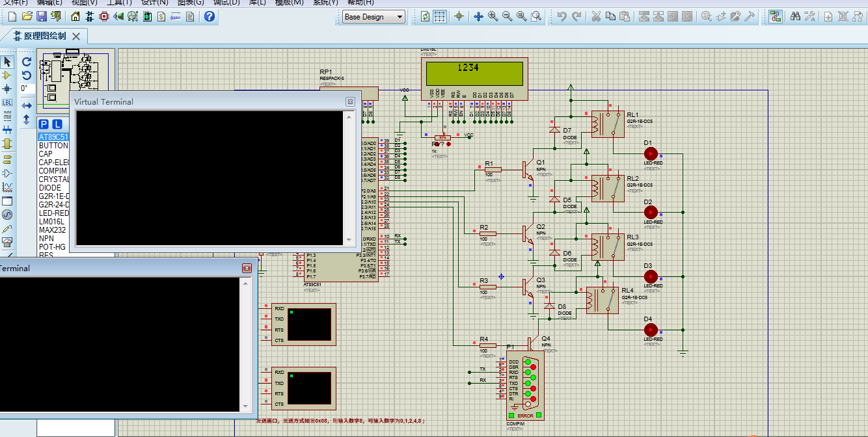This screenshot has height=437, width=868.
Task: Zoom to selected area icon
Action: click(x=536, y=16)
